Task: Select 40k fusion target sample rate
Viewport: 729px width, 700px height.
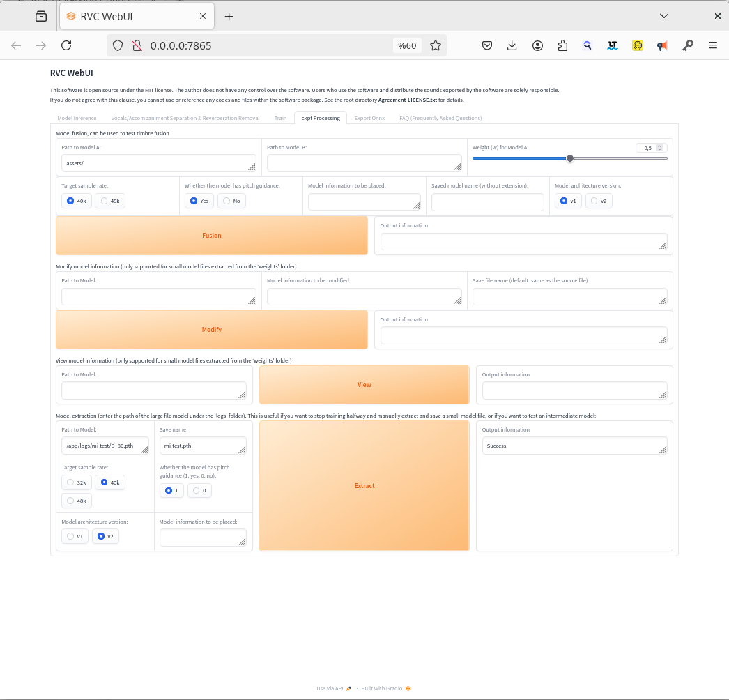Action: [76, 201]
